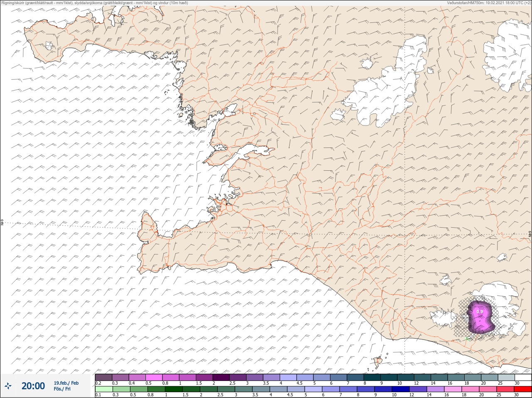
Task: Click the 0.9 precipitation value on the map
Action: (x=480, y=312)
